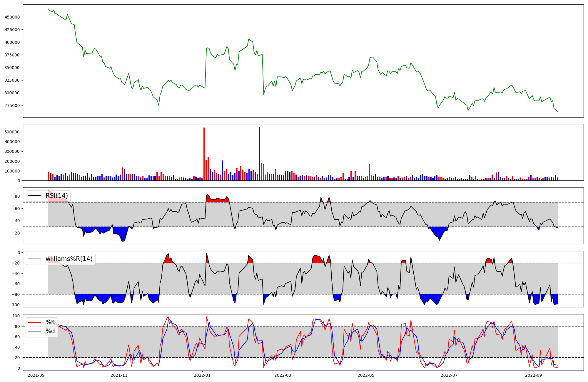Image resolution: width=588 pixels, height=382 pixels.
Task: Click the 450000 price axis label
Action: [12, 17]
